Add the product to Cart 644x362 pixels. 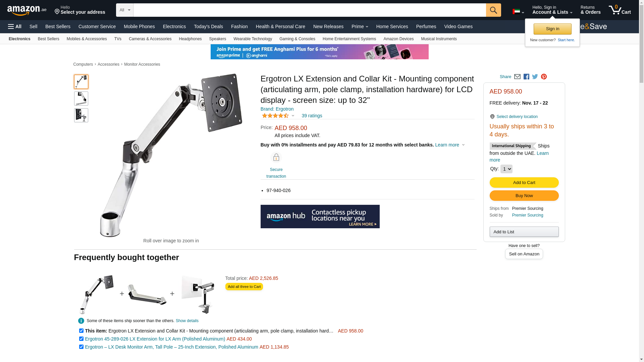click(x=524, y=183)
